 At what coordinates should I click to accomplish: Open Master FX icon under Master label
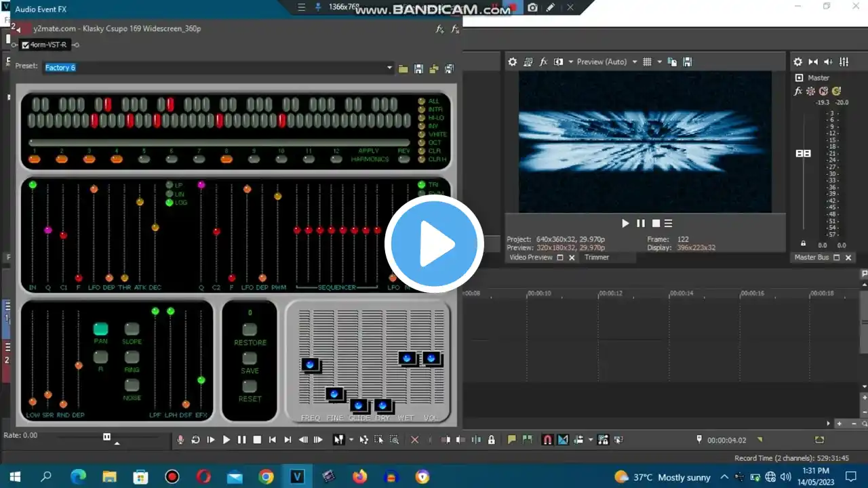click(x=798, y=91)
